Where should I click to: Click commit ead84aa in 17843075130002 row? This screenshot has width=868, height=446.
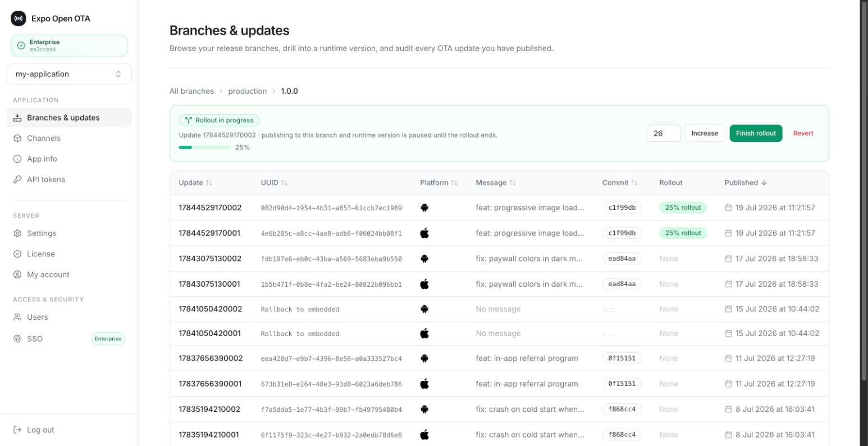point(622,259)
